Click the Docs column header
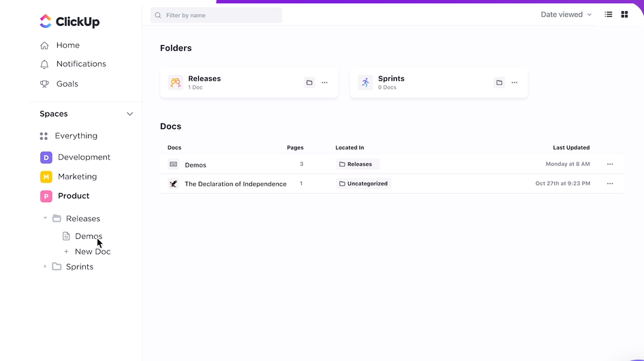The height and width of the screenshot is (361, 644). [x=174, y=147]
